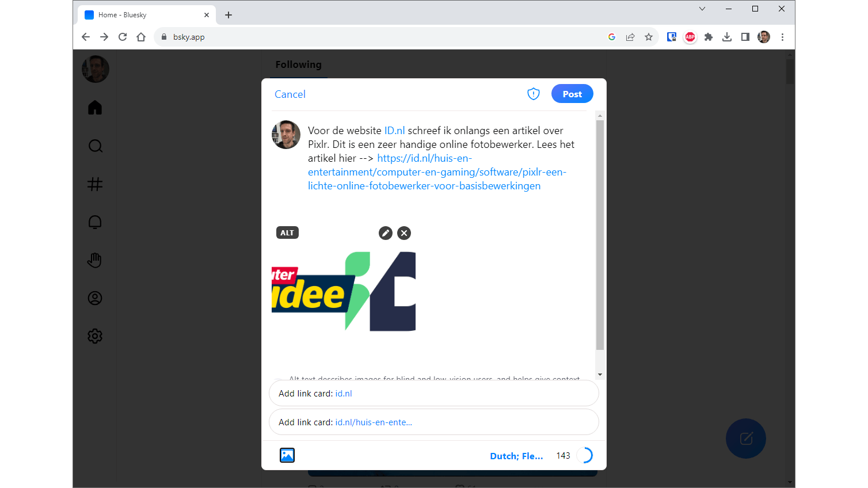Click the composer's author avatar
This screenshot has height=488, width=868.
(x=286, y=135)
